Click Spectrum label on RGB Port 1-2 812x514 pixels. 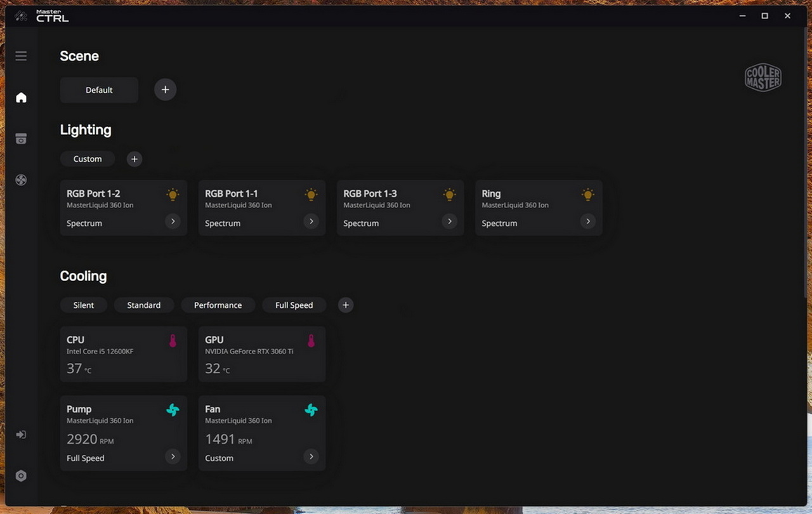click(x=84, y=223)
